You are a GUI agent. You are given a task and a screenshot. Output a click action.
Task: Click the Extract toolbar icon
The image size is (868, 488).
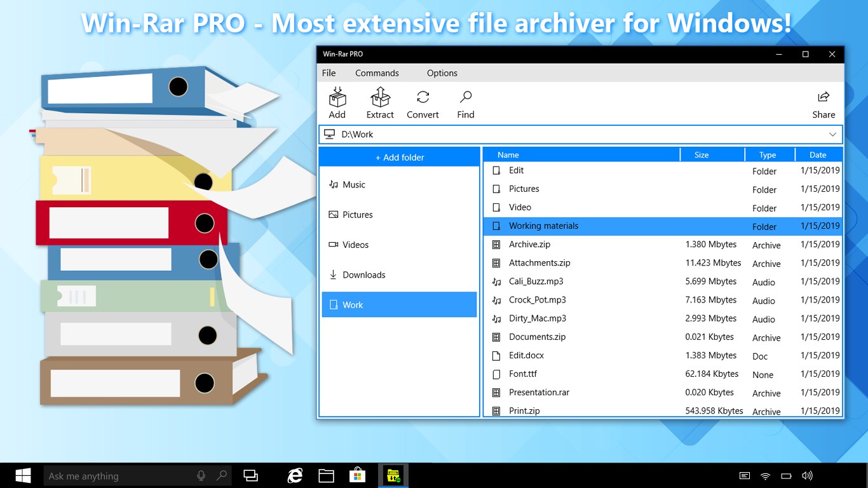tap(380, 97)
